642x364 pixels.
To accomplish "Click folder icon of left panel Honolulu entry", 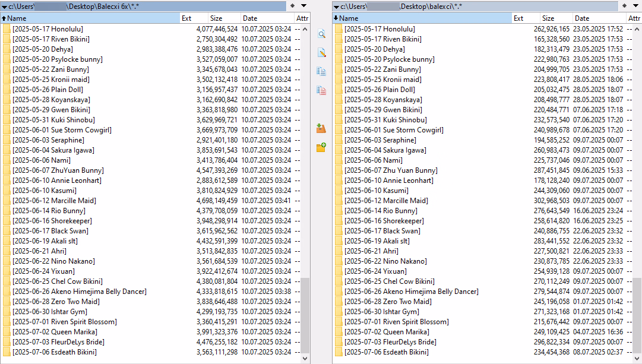I will [7, 29].
